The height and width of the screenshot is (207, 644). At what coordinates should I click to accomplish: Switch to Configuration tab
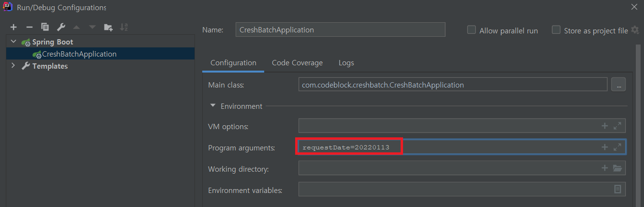click(233, 63)
